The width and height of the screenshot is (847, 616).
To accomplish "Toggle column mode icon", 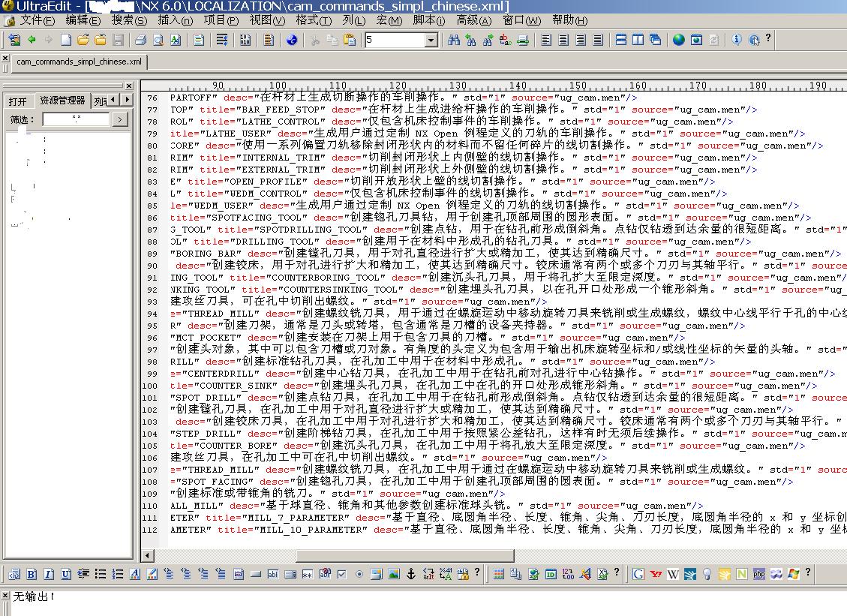I will tap(269, 40).
